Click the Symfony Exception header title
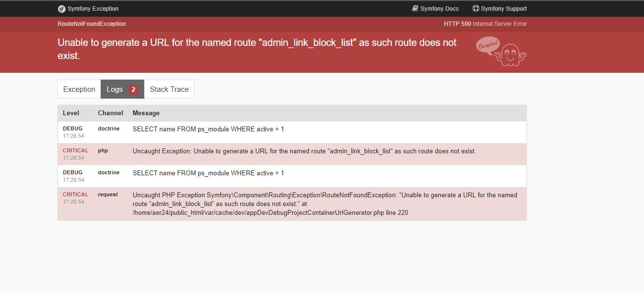Image resolution: width=644 pixels, height=292 pixels. point(93,9)
